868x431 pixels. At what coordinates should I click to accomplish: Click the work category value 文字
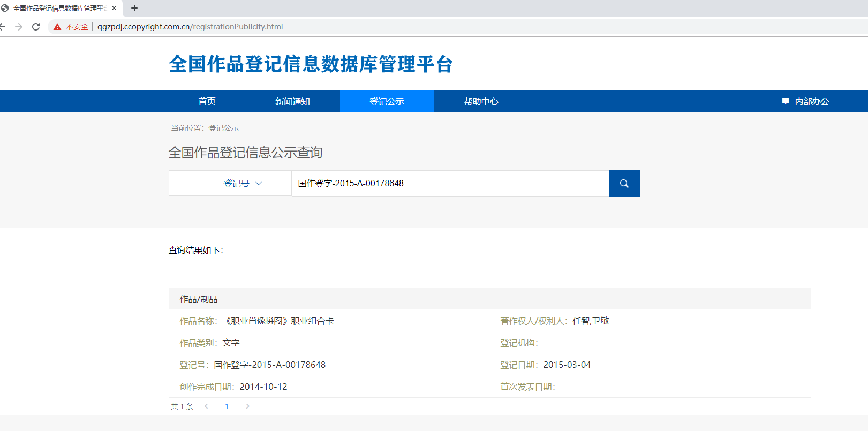[x=231, y=343]
